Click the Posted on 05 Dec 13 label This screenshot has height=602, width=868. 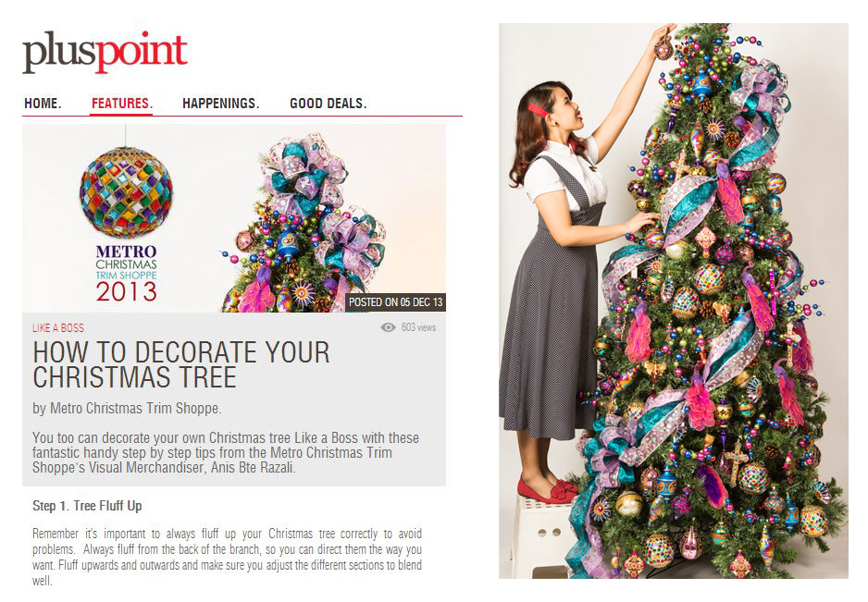coord(396,302)
